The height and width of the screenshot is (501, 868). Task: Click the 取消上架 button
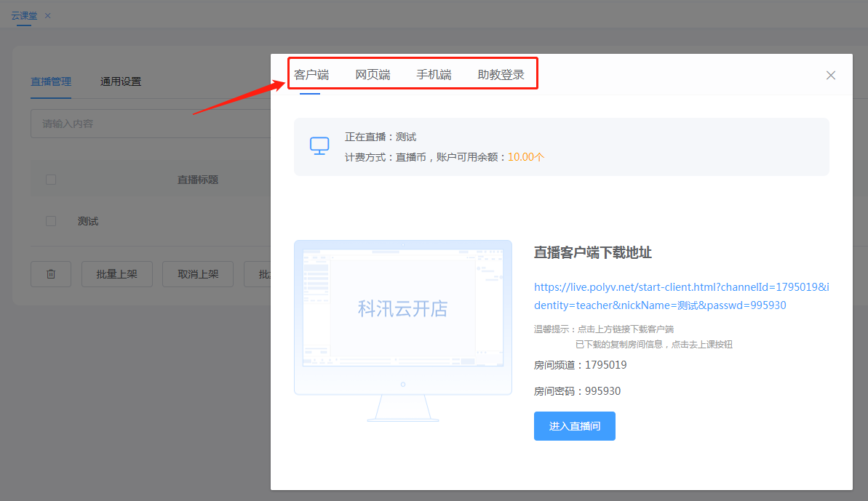(197, 273)
